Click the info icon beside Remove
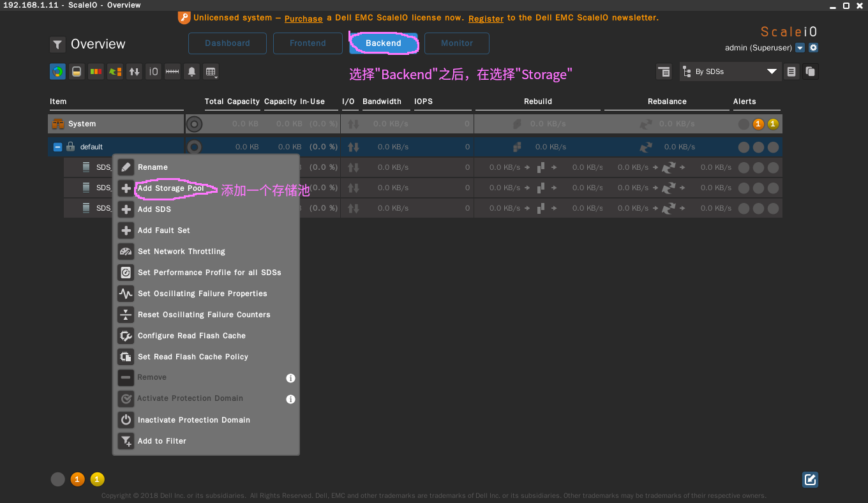 coord(290,378)
